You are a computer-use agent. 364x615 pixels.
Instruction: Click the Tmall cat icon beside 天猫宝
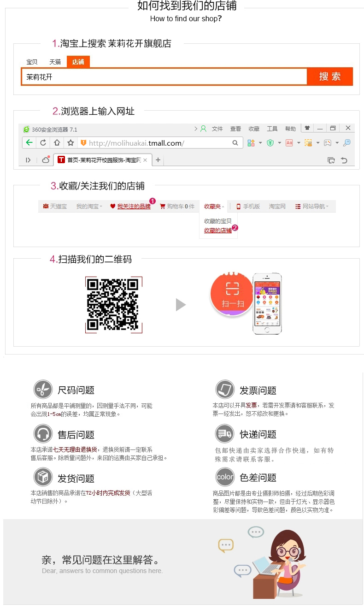(46, 206)
